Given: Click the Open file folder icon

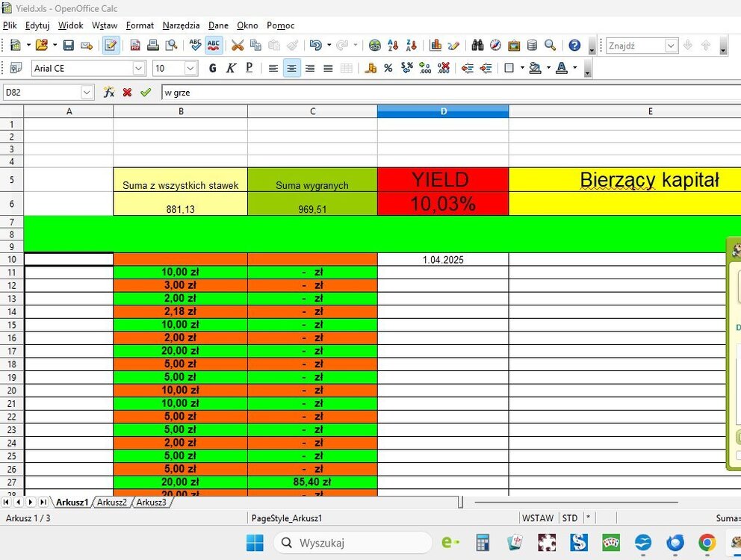Looking at the screenshot, I should pyautogui.click(x=42, y=46).
